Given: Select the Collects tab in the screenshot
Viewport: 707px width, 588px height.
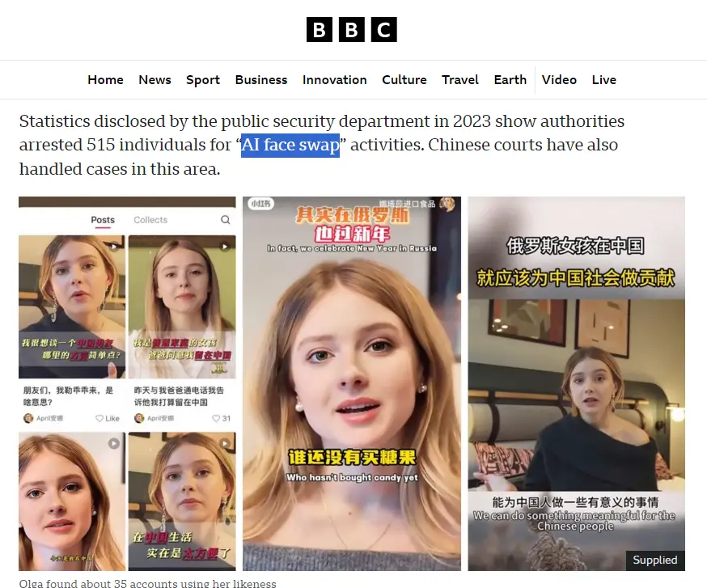Looking at the screenshot, I should point(150,220).
